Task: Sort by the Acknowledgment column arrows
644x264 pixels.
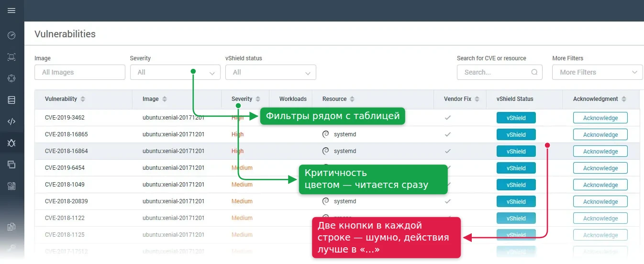Action: point(624,99)
